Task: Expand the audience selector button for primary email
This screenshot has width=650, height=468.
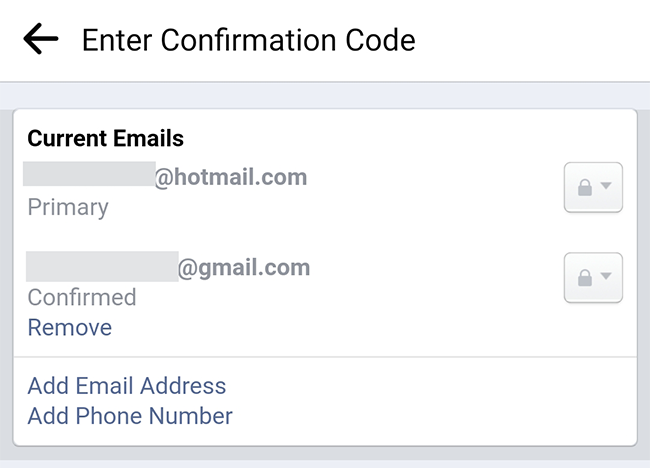Action: click(x=593, y=187)
